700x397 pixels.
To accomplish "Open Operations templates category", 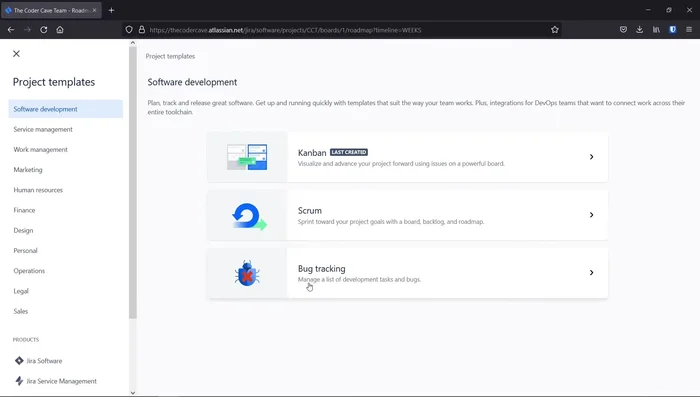I will pos(29,271).
